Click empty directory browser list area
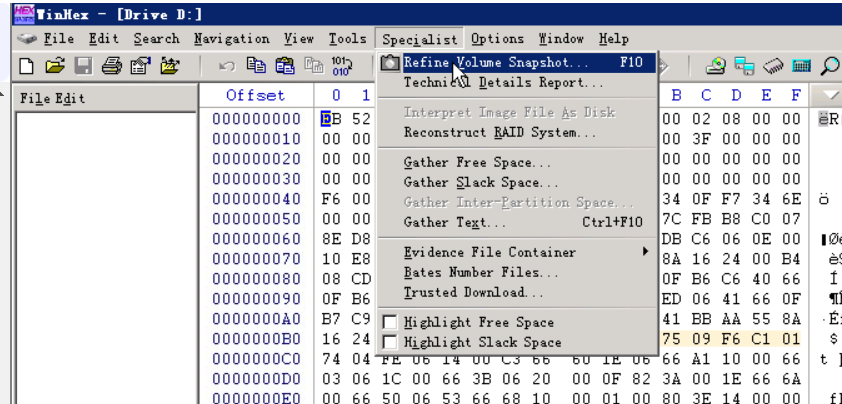 pyautogui.click(x=106, y=258)
